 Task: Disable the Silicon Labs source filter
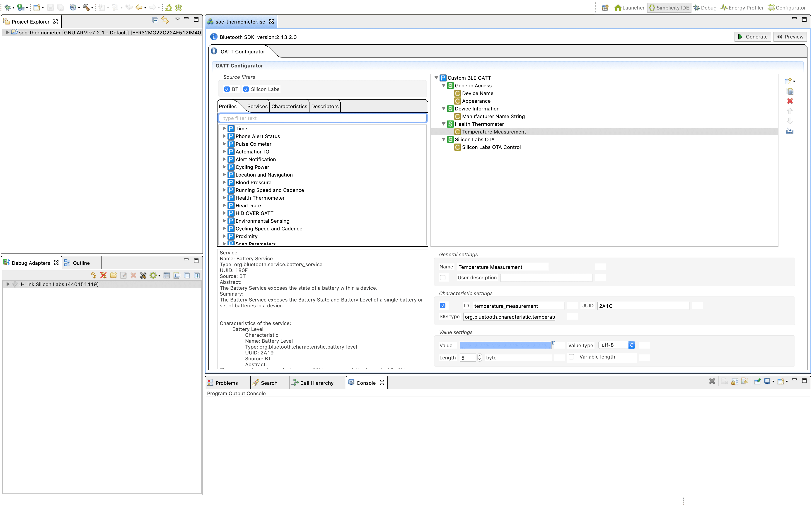pyautogui.click(x=247, y=89)
